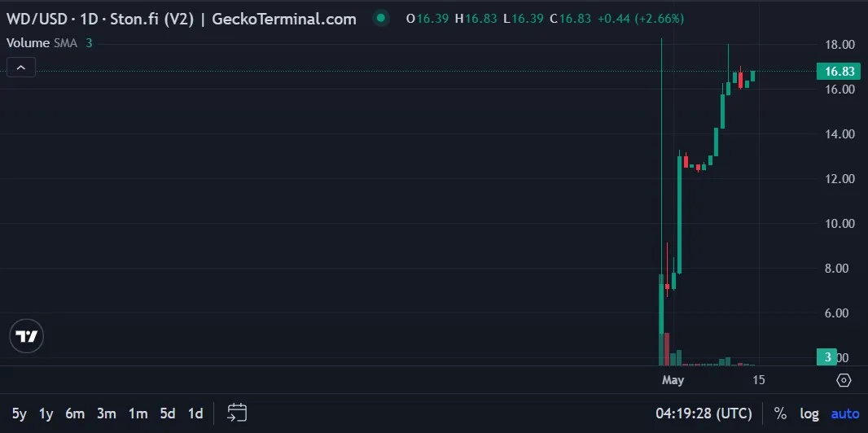Pick the 1d time range
Screen dimensions: 868x433
coord(195,413)
